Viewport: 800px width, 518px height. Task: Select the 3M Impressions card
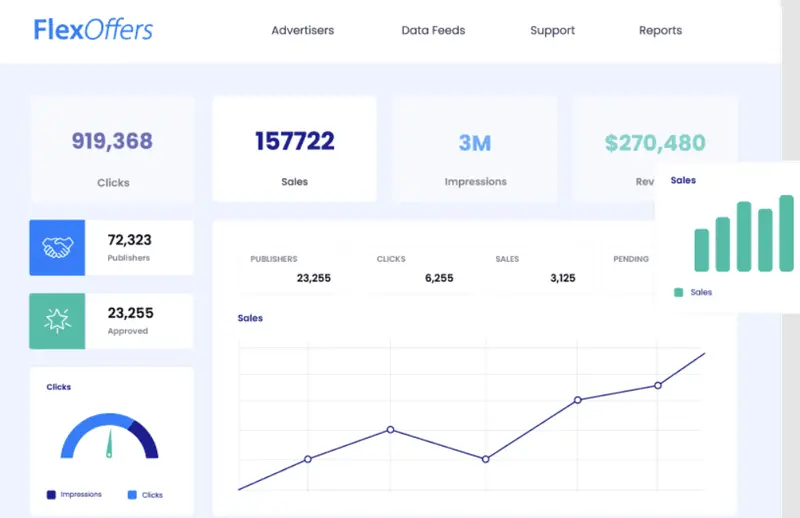475,150
